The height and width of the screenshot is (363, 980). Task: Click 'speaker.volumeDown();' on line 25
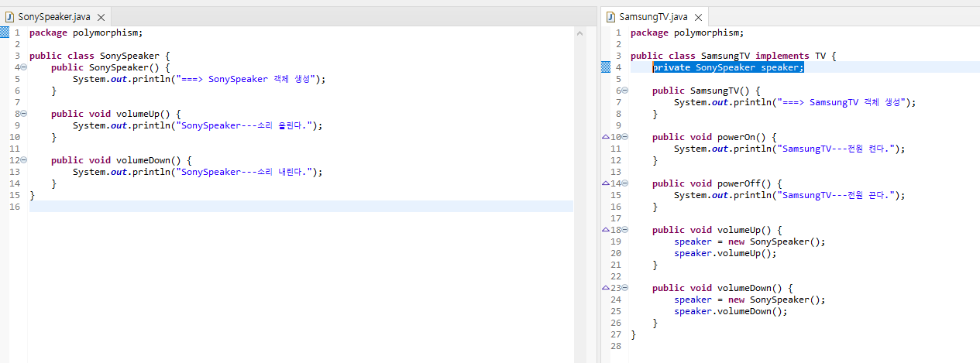pyautogui.click(x=731, y=311)
